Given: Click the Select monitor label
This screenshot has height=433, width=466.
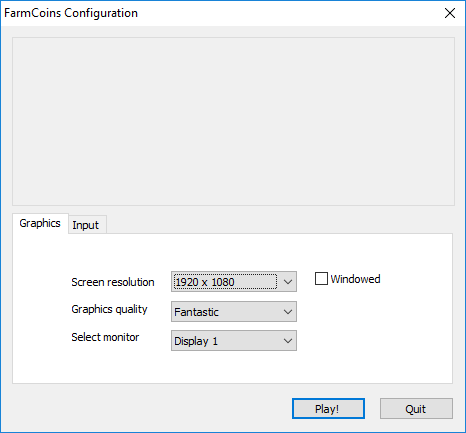Looking at the screenshot, I should (x=105, y=337).
